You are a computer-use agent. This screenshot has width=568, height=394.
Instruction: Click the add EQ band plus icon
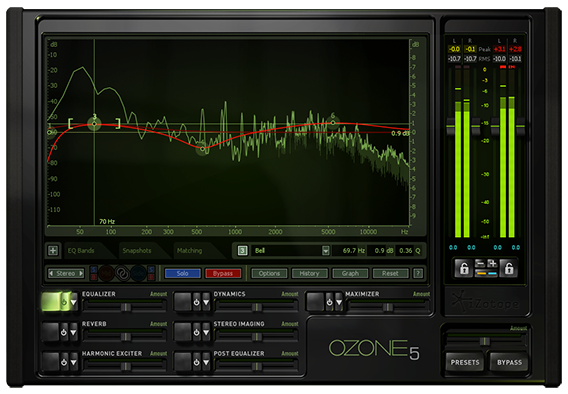tap(53, 251)
